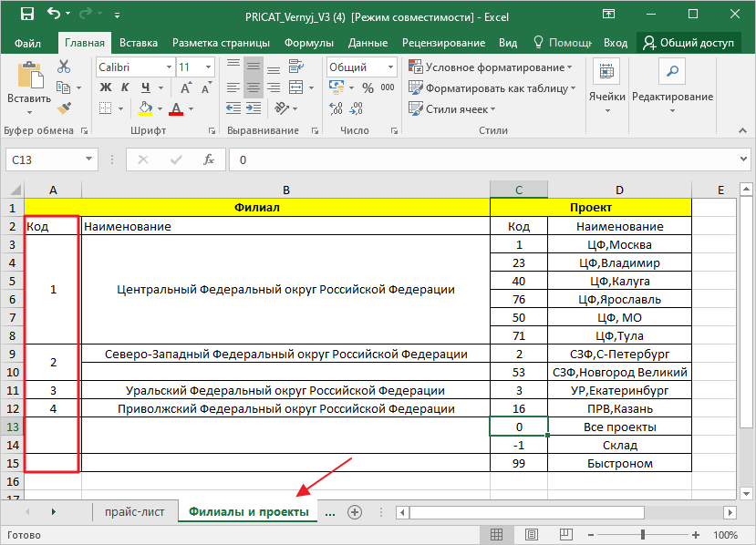Expand the Форматировать как таблицу menu
756x545 pixels.
coord(492,88)
